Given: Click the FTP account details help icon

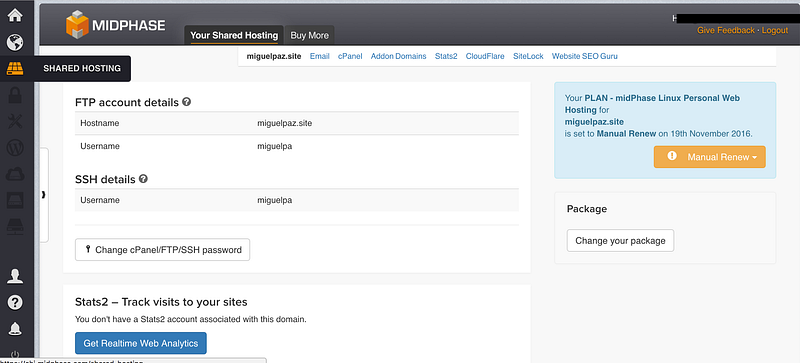Looking at the screenshot, I should (187, 102).
